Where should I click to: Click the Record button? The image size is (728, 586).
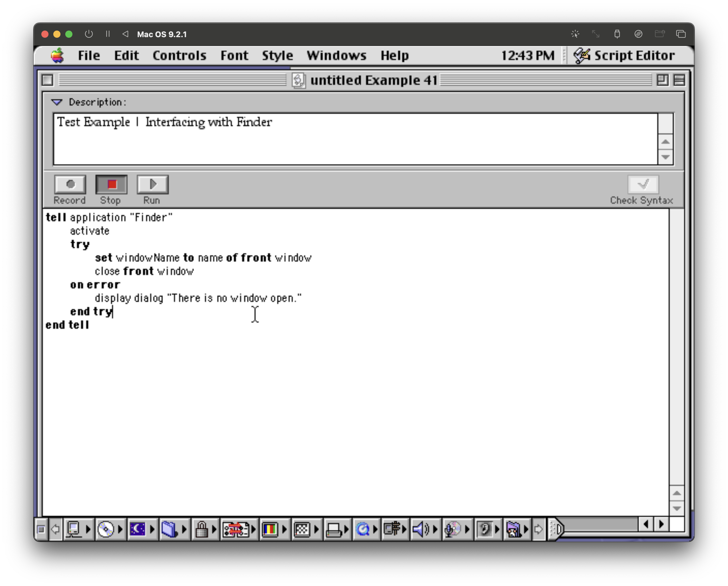click(x=70, y=185)
